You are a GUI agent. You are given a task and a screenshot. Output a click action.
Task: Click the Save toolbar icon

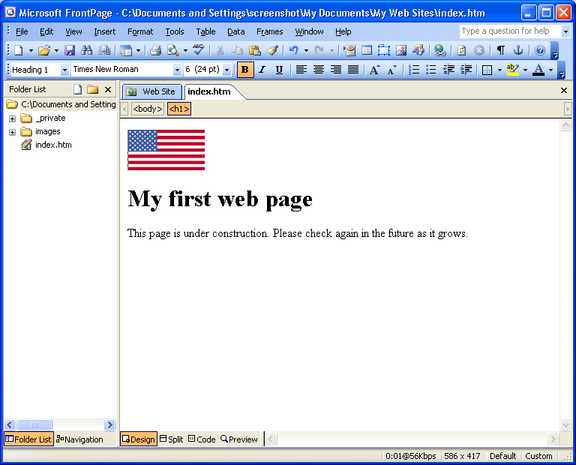[69, 50]
